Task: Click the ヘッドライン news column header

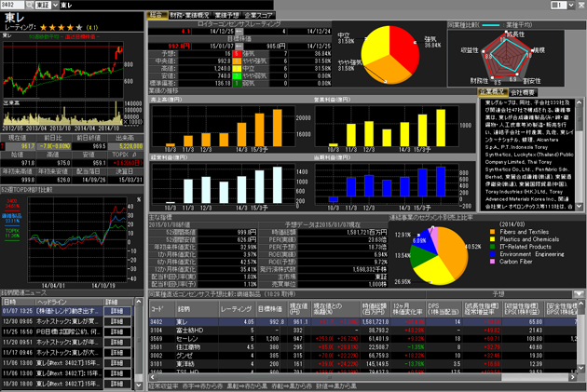Action: (69, 302)
